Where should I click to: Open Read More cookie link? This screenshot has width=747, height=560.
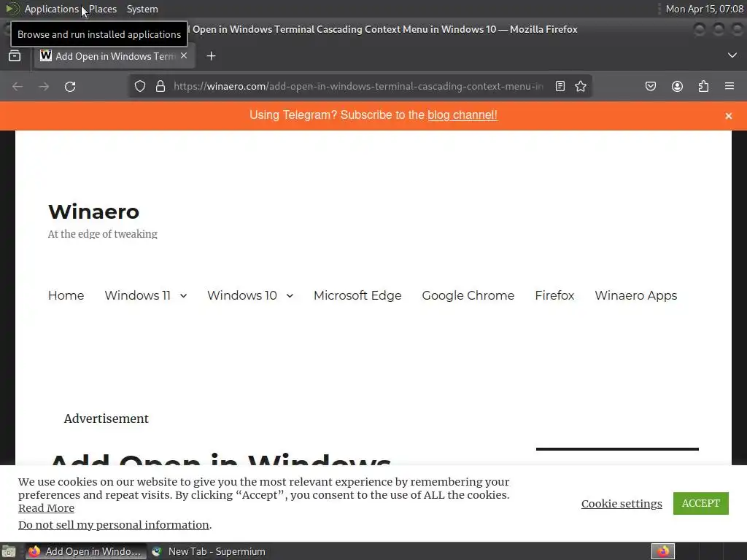click(x=46, y=508)
